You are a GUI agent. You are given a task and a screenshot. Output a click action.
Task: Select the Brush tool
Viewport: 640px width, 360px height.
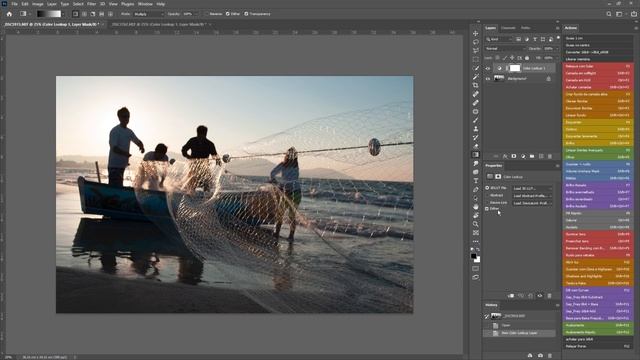476,120
